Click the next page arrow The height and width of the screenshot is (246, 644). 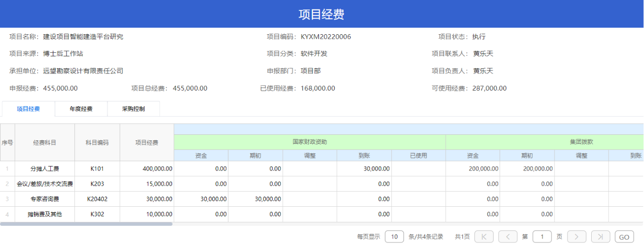(x=577, y=236)
